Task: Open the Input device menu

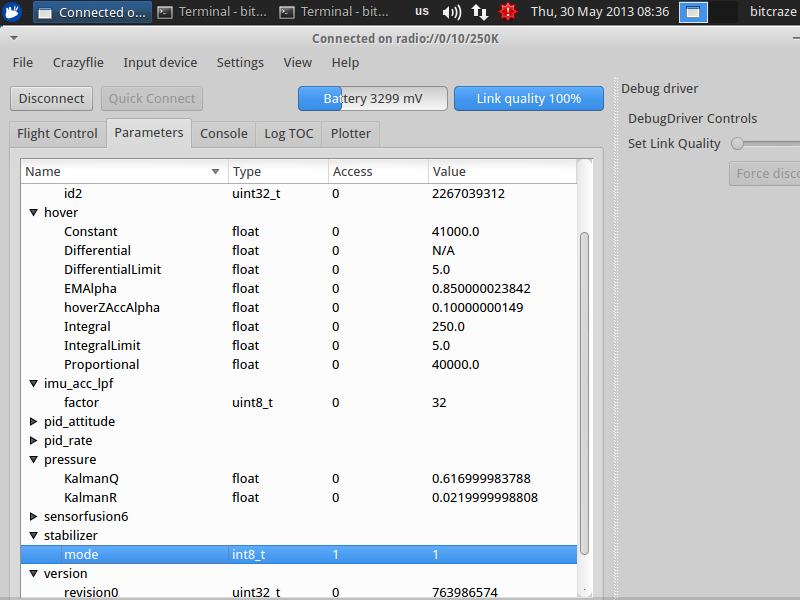Action: tap(160, 62)
